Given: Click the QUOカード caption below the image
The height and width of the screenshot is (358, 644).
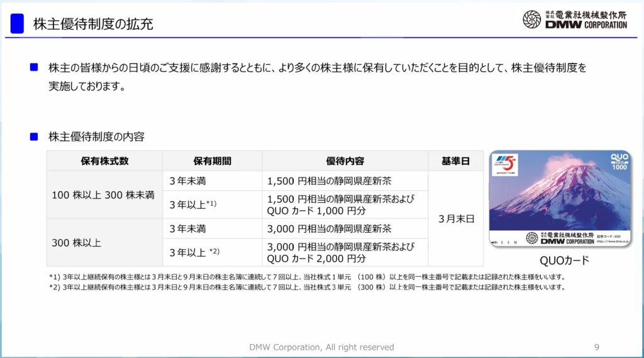Looking at the screenshot, I should [x=560, y=260].
